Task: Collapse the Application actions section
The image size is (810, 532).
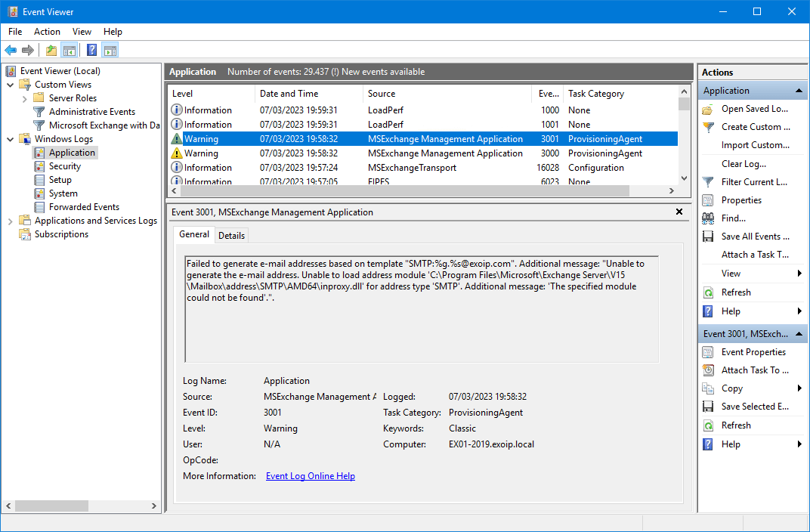Action: (x=799, y=91)
